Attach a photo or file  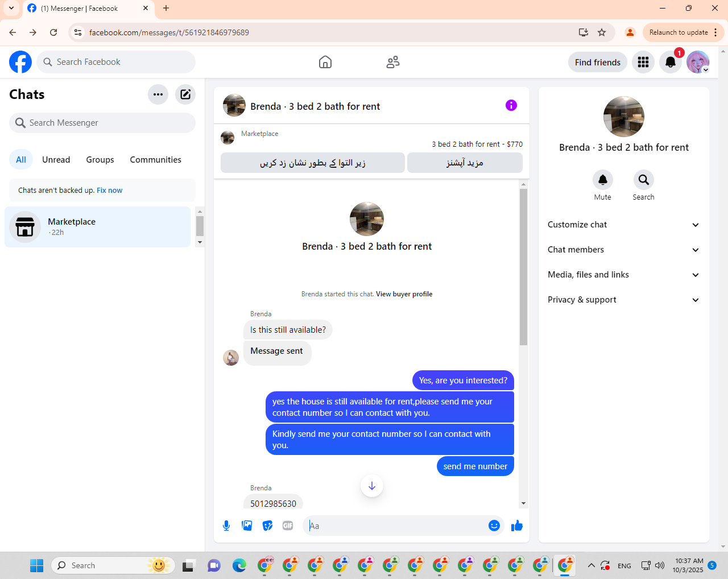[x=247, y=526]
